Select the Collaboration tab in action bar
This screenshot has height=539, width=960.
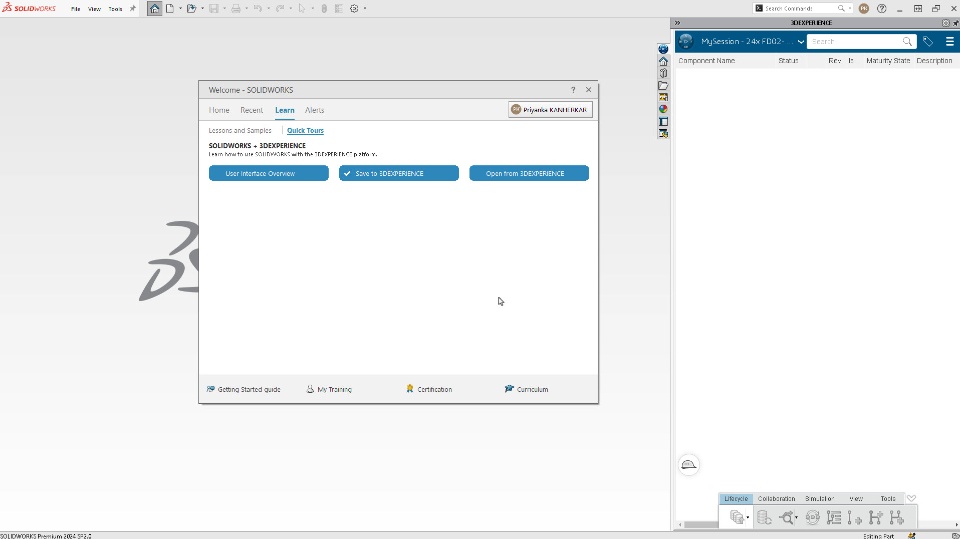pyautogui.click(x=776, y=499)
